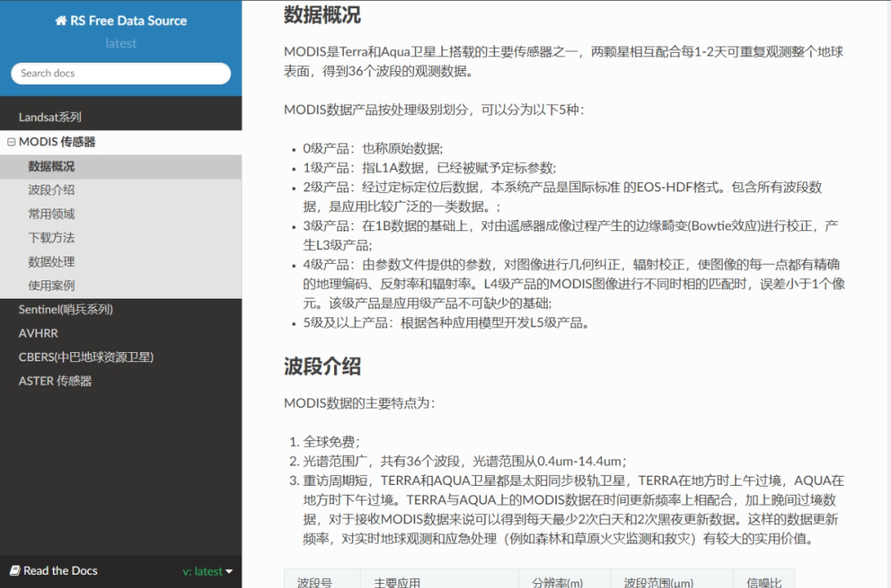Click the Read the Docs label
Image resolution: width=891 pixels, height=588 pixels.
pyautogui.click(x=60, y=571)
